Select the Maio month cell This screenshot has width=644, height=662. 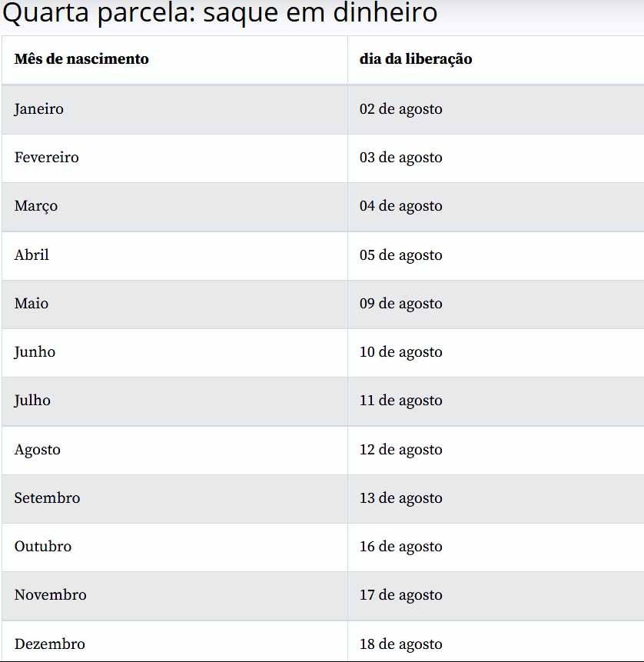[32, 304]
